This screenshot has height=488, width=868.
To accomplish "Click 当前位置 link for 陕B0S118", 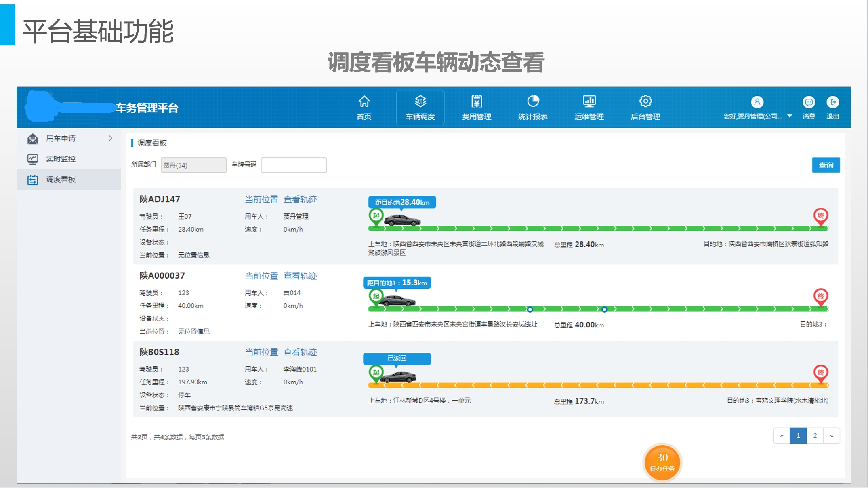I will pyautogui.click(x=261, y=352).
